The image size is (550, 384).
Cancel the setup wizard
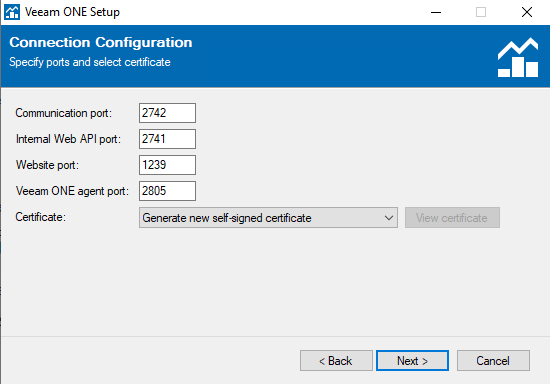(x=493, y=361)
